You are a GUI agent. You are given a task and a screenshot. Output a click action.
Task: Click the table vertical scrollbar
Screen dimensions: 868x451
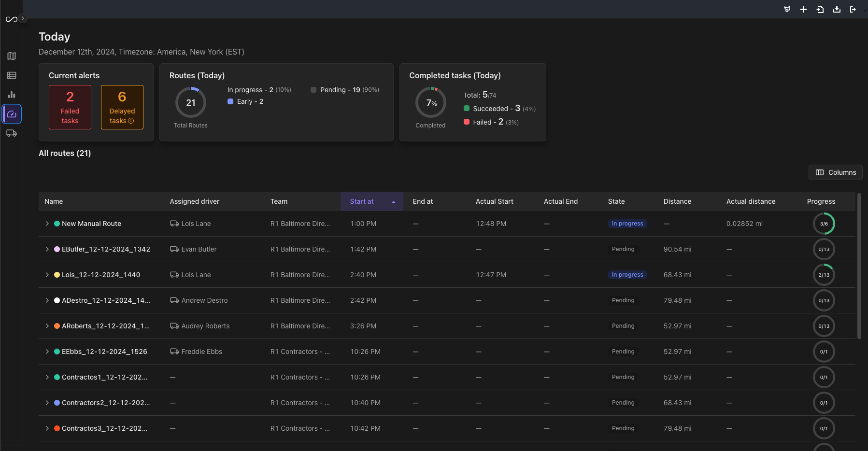coord(859,266)
